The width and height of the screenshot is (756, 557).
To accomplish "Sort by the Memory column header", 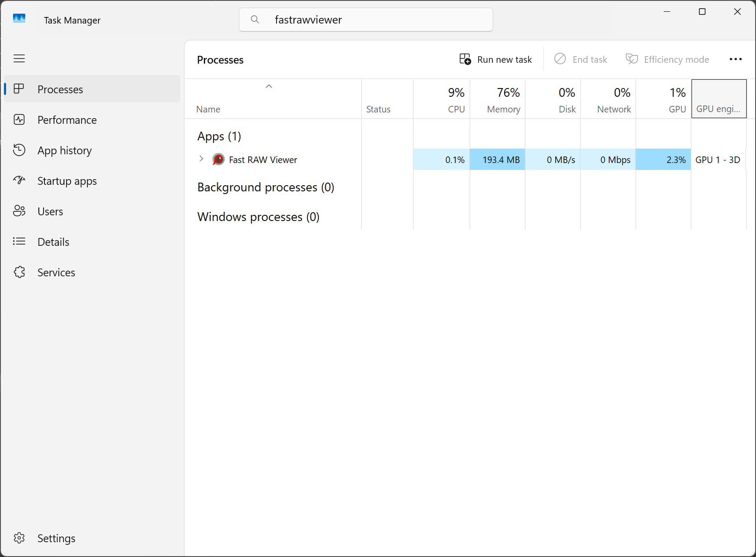I will point(497,99).
